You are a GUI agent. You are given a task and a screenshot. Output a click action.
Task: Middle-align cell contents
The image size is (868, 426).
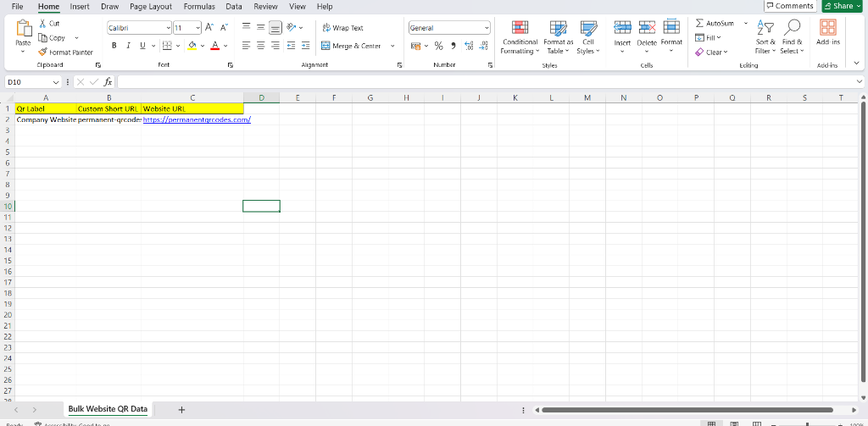pyautogui.click(x=261, y=27)
